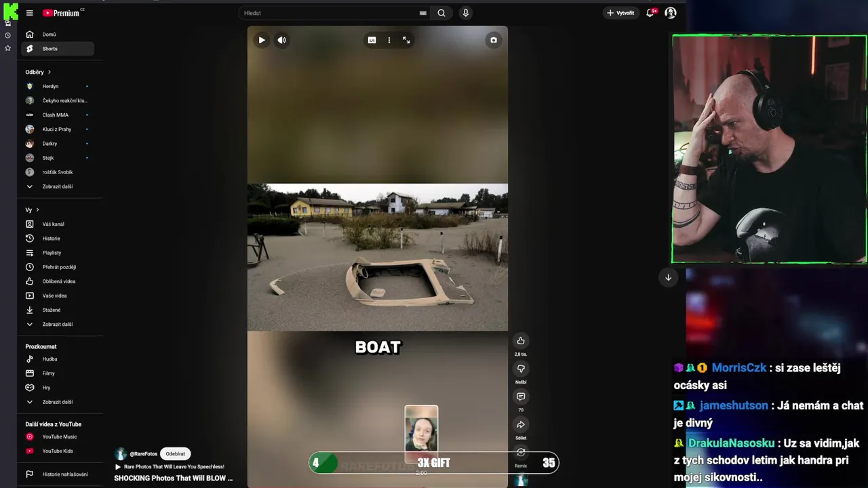
Task: Open the @RareFotos channel name
Action: tap(143, 454)
